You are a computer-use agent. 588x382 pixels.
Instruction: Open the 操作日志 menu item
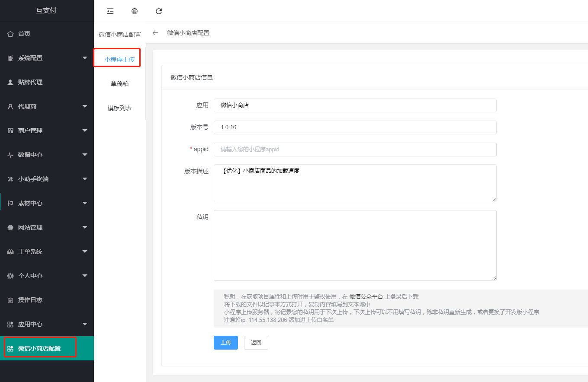(47, 300)
